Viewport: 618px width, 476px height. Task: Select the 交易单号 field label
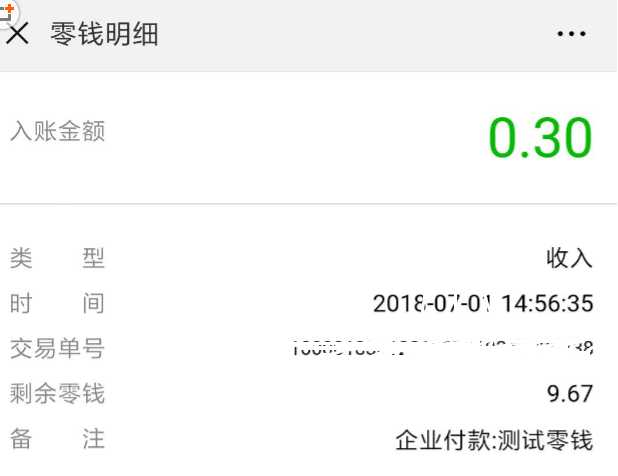coord(58,348)
